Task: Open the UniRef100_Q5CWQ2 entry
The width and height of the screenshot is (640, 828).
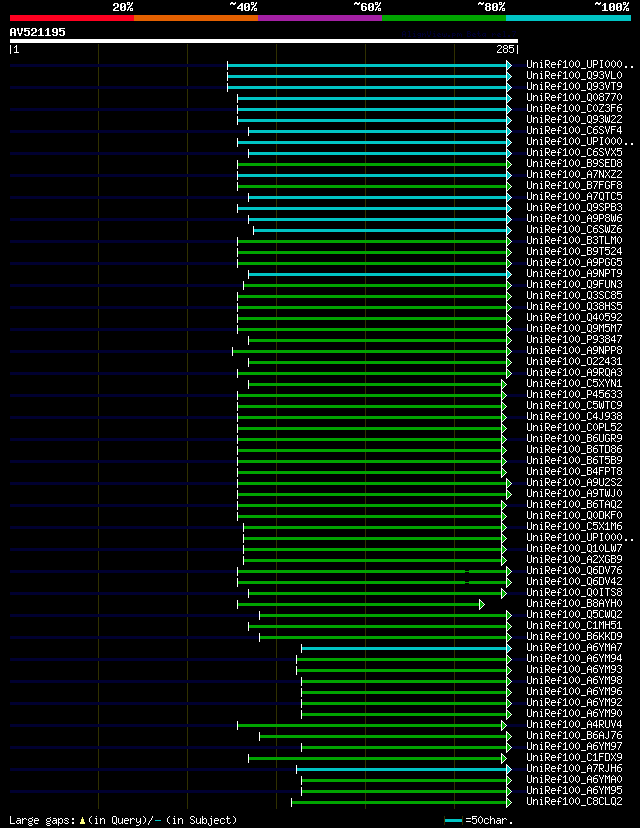Action: click(574, 614)
